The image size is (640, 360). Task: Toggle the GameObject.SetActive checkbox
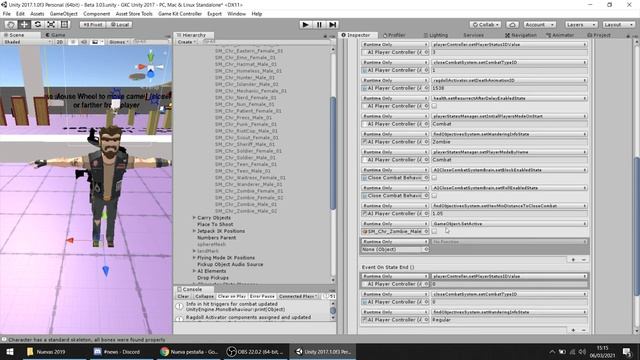434,231
